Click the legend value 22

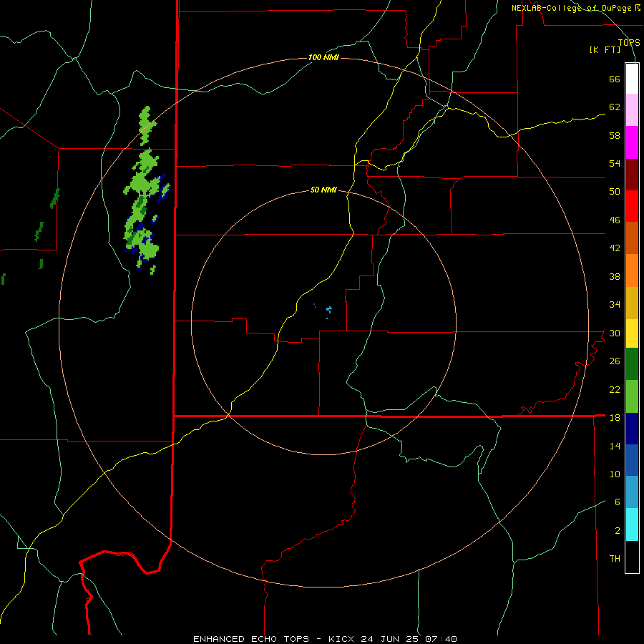[x=615, y=389]
